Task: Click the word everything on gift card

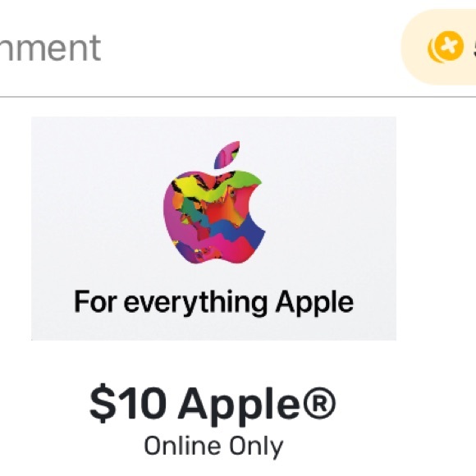Action: [x=195, y=302]
